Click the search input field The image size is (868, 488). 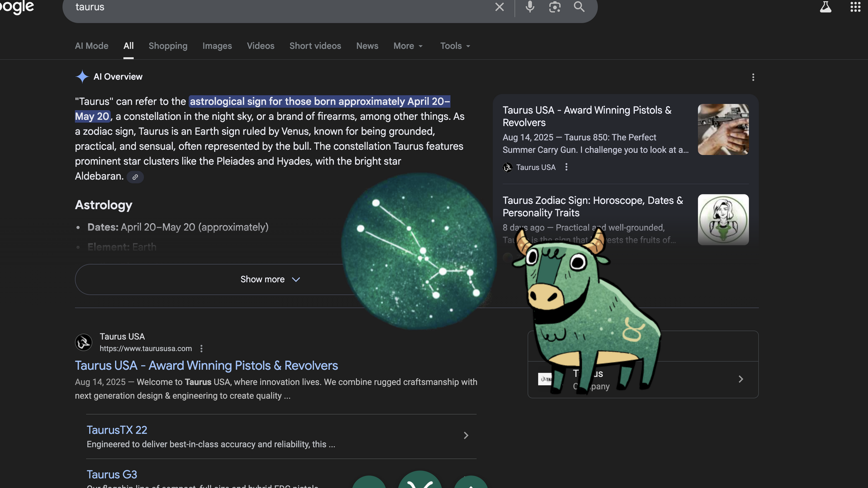[x=280, y=7]
